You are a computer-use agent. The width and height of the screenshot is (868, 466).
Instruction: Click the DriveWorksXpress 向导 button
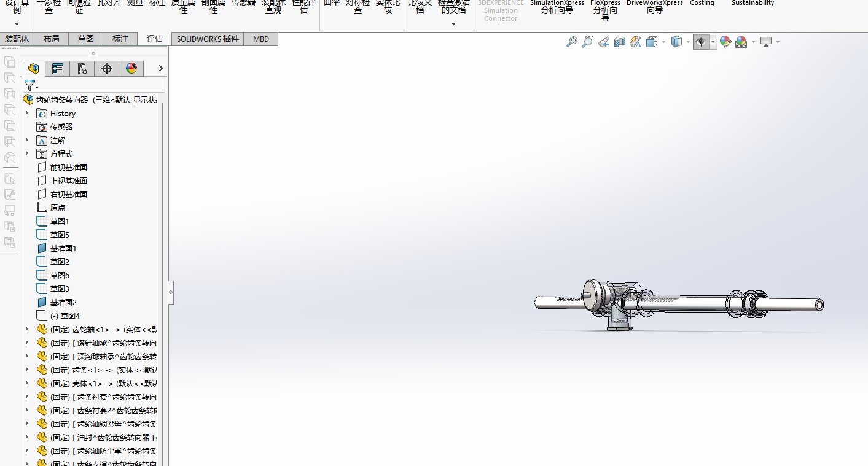point(654,7)
